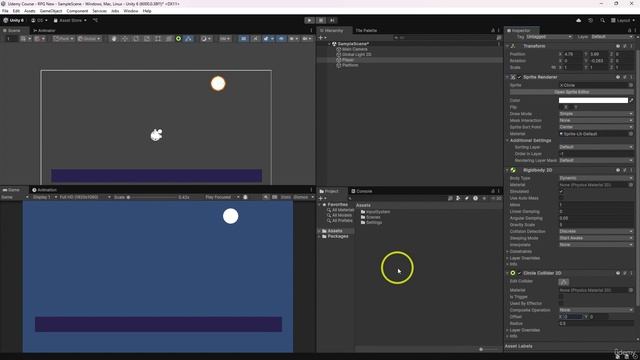The height and width of the screenshot is (360, 640).
Task: Open the Rigidbody 2D component kebab menu
Action: [x=631, y=170]
